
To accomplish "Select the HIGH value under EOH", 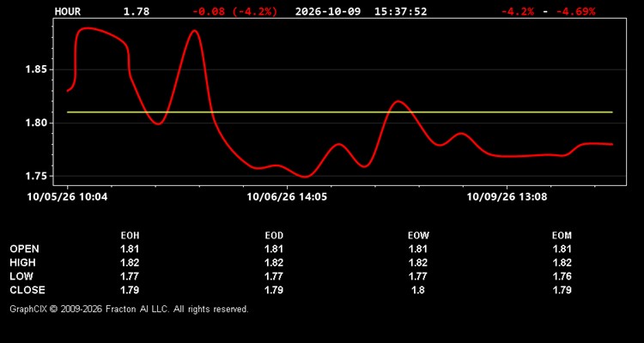I will (130, 262).
